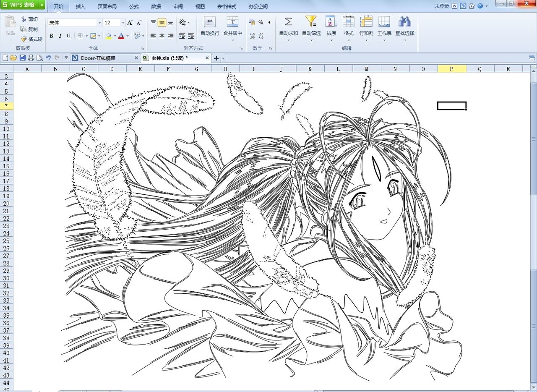Open the cell style dropdown arrow
537x392 pixels.
pyautogui.click(x=143, y=36)
